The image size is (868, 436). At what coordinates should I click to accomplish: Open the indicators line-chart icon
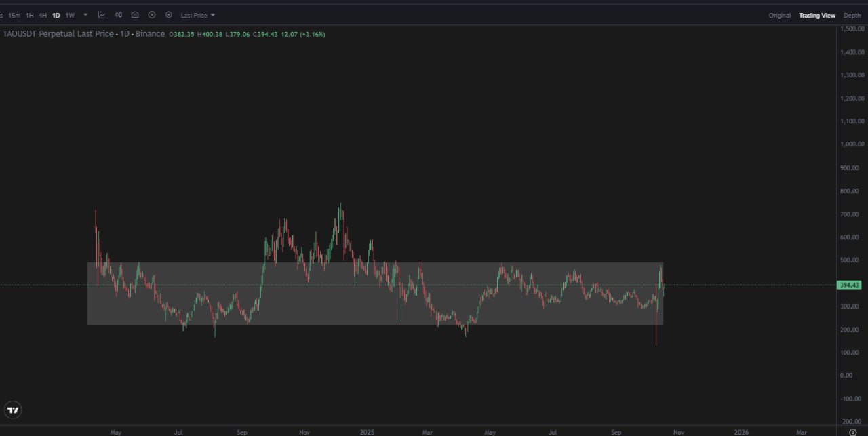pyautogui.click(x=102, y=15)
